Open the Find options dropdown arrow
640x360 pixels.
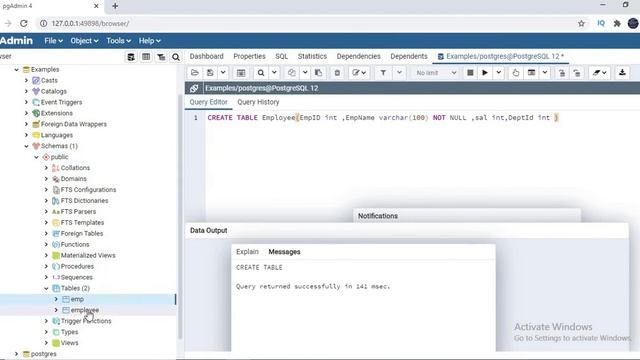coord(274,73)
